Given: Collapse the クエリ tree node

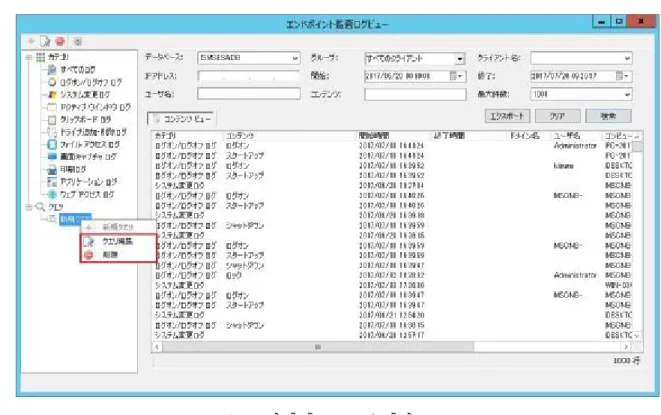Looking at the screenshot, I should coord(29,207).
